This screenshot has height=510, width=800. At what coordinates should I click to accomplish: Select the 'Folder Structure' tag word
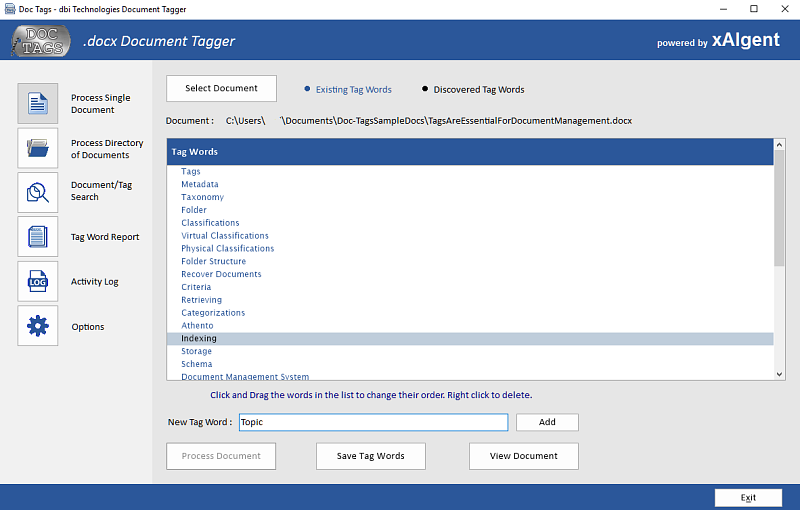[213, 261]
